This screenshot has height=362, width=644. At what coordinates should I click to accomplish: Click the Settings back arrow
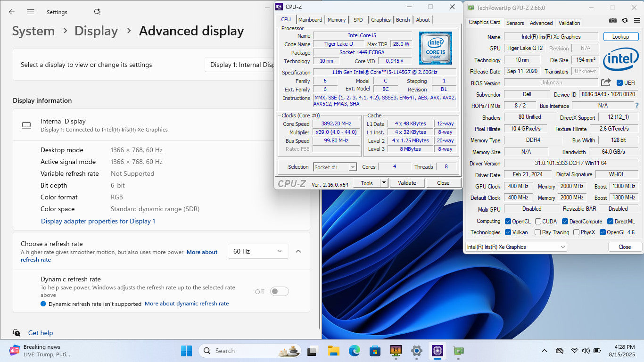[x=12, y=12]
